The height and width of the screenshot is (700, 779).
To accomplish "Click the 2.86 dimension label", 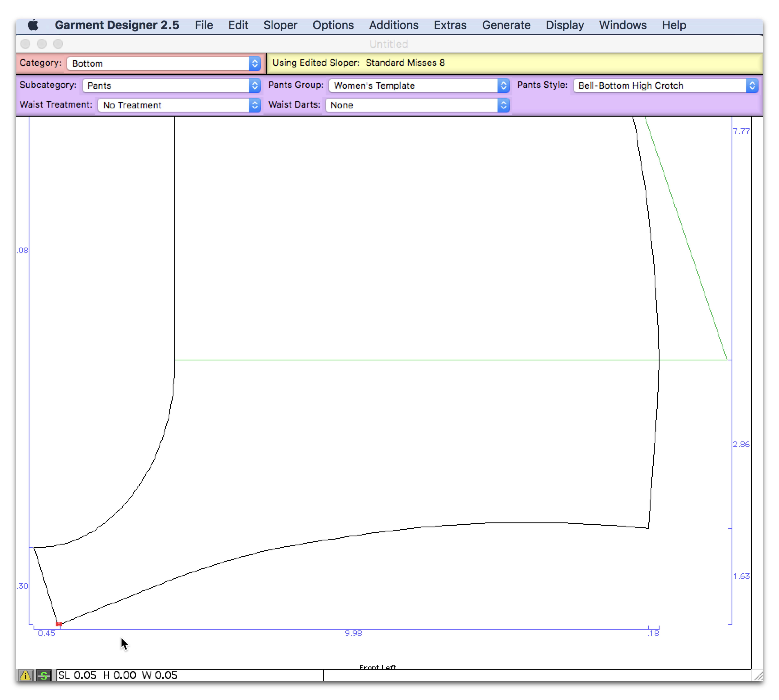I will 741,445.
